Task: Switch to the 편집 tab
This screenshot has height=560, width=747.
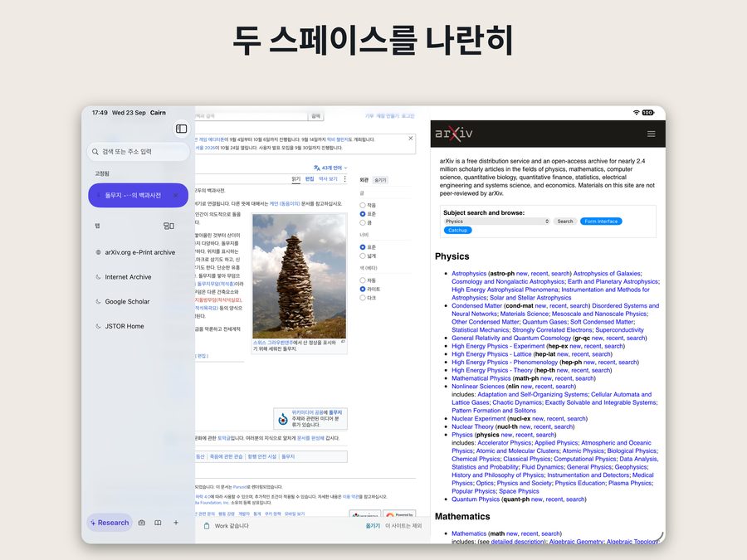Action: point(310,179)
